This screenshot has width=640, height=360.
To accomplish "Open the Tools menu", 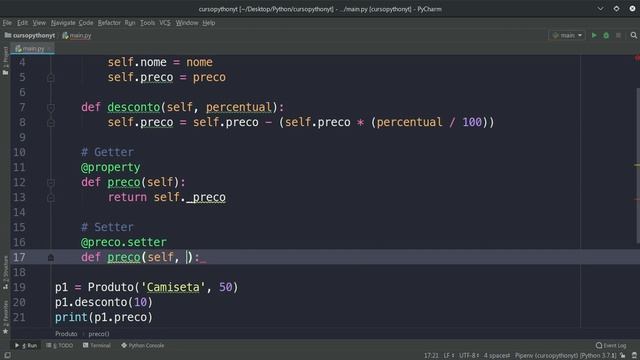I will point(147,23).
